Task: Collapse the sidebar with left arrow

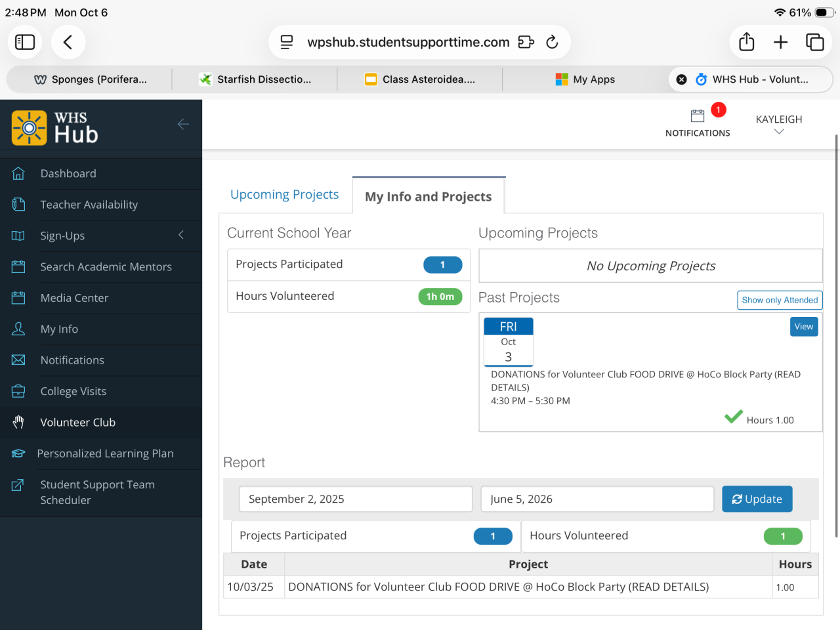Action: [183, 124]
